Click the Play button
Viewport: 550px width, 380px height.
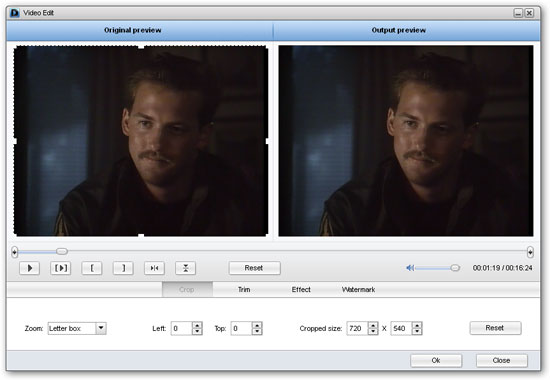29,268
